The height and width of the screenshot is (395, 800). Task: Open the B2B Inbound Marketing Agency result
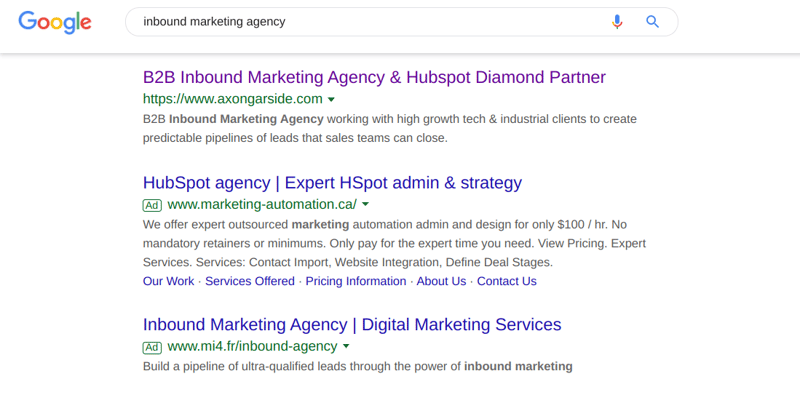(374, 77)
